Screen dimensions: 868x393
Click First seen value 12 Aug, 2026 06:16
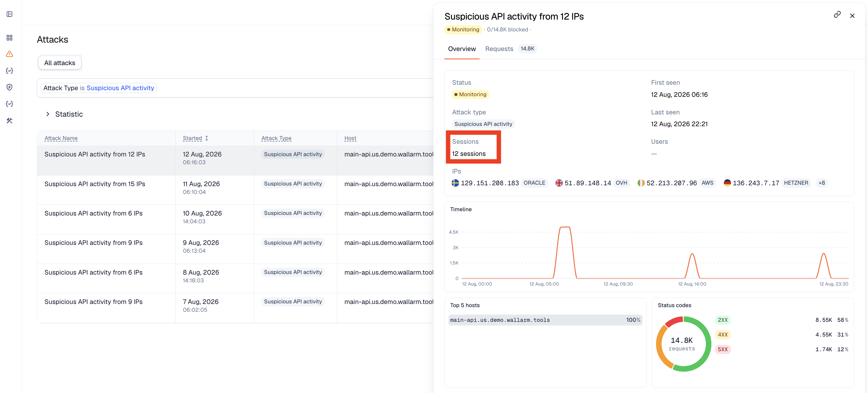[679, 95]
